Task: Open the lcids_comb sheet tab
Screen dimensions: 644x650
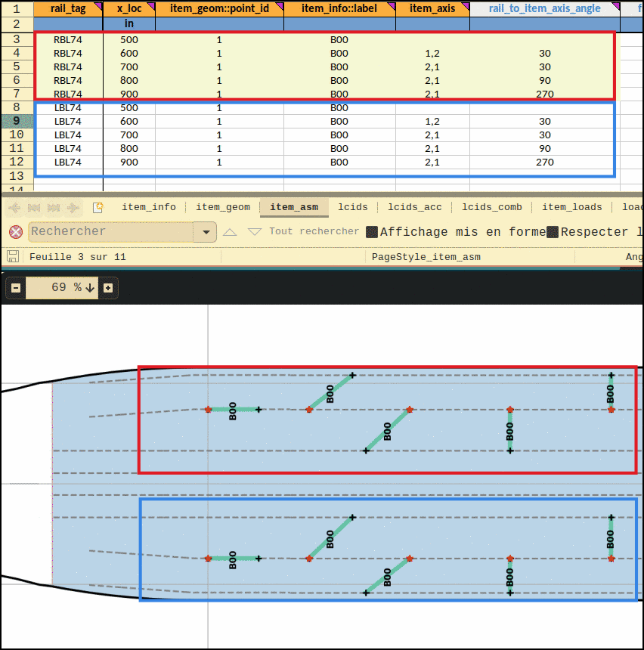Action: click(491, 207)
